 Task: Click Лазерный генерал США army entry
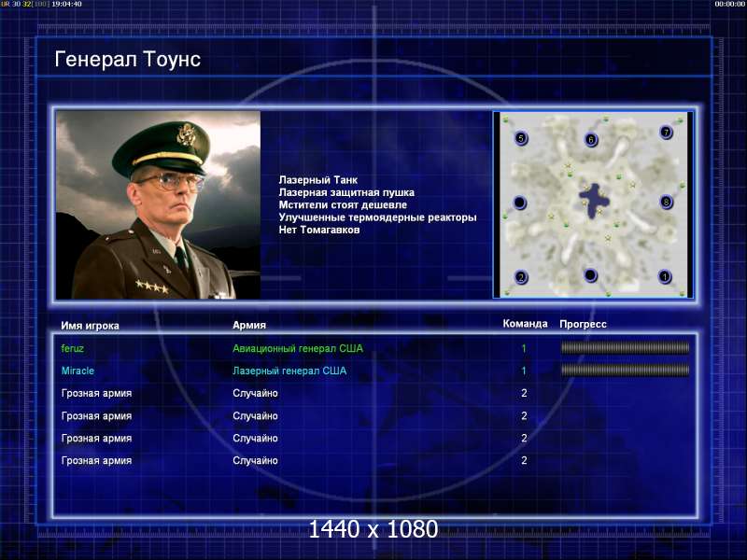pyautogui.click(x=289, y=371)
